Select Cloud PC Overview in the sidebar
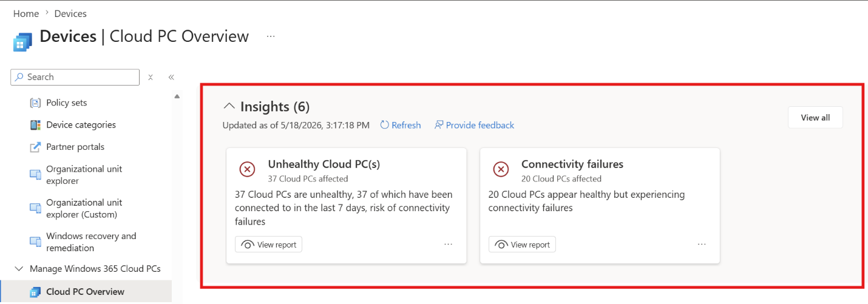This screenshot has width=868, height=304. coord(86,292)
